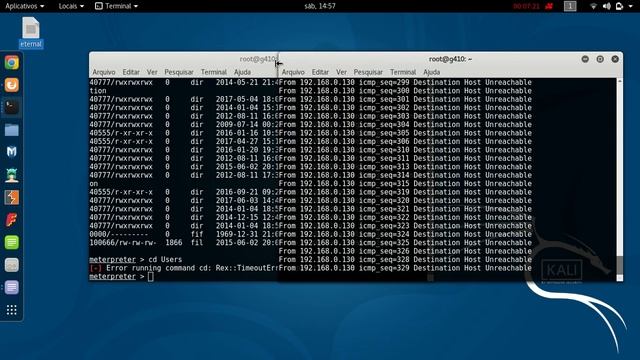This screenshot has height=360, width=640.
Task: Open the clock showing sáb, 14:57
Action: tap(320, 6)
